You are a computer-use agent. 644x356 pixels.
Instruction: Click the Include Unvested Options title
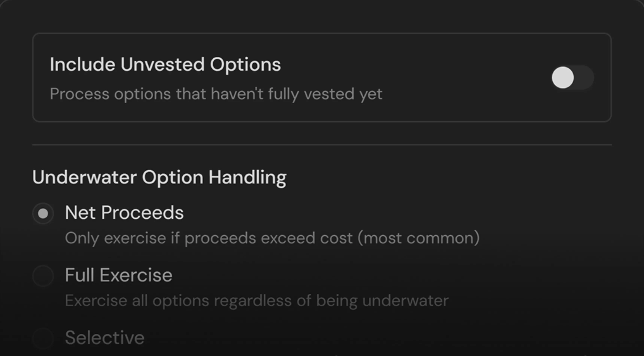coord(165,65)
